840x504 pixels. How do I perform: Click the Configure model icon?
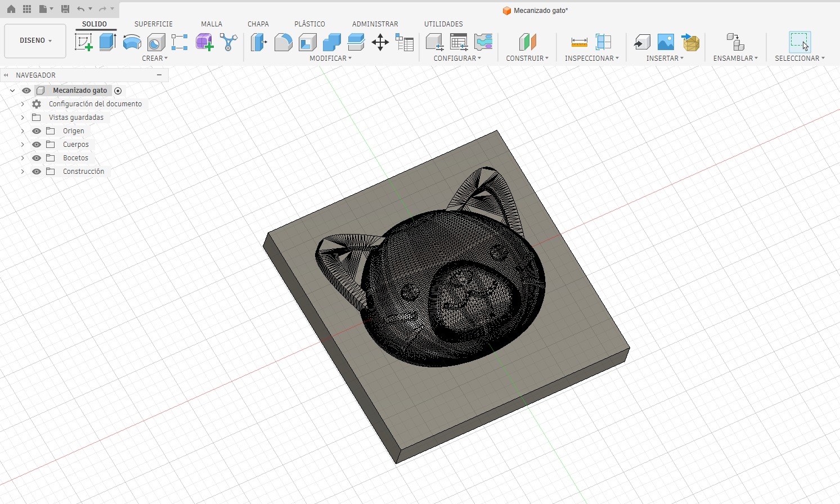pos(434,42)
